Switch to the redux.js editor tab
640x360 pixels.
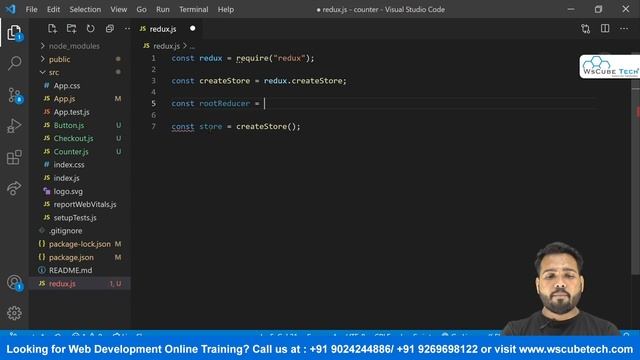[167, 29]
